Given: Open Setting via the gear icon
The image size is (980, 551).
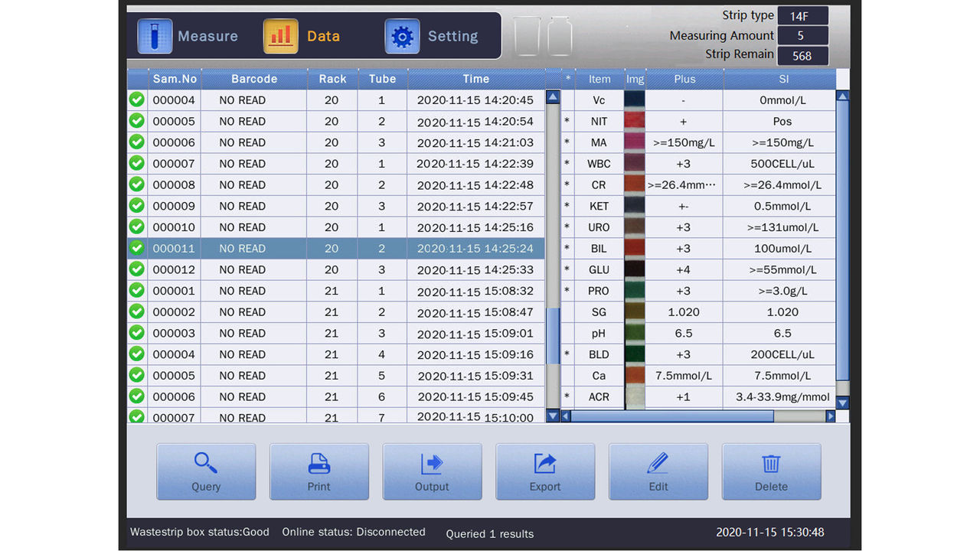Looking at the screenshot, I should (x=402, y=36).
